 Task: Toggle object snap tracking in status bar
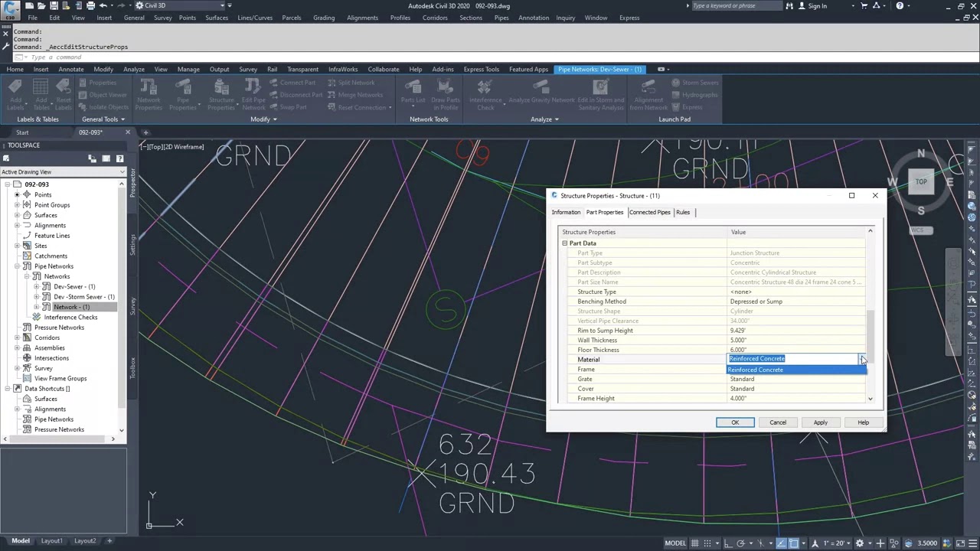point(781,543)
